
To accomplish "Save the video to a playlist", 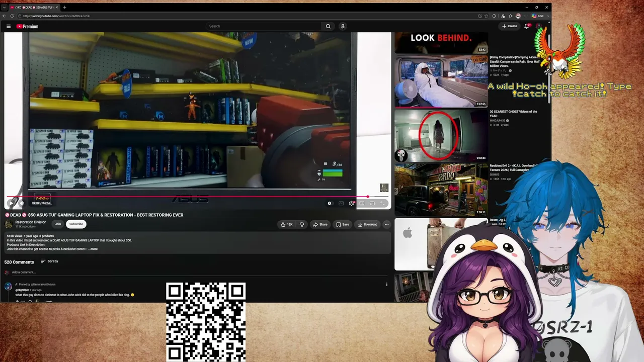I will (343, 224).
